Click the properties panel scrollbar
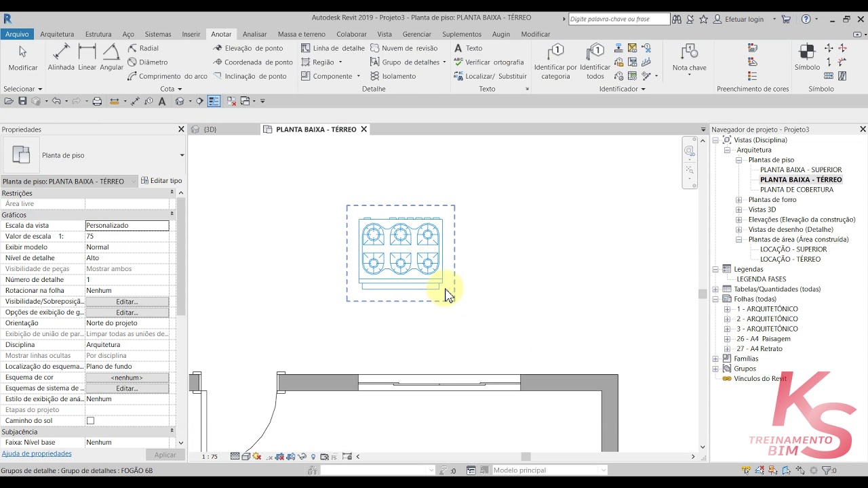Viewport: 868px width, 488px height. tap(180, 258)
